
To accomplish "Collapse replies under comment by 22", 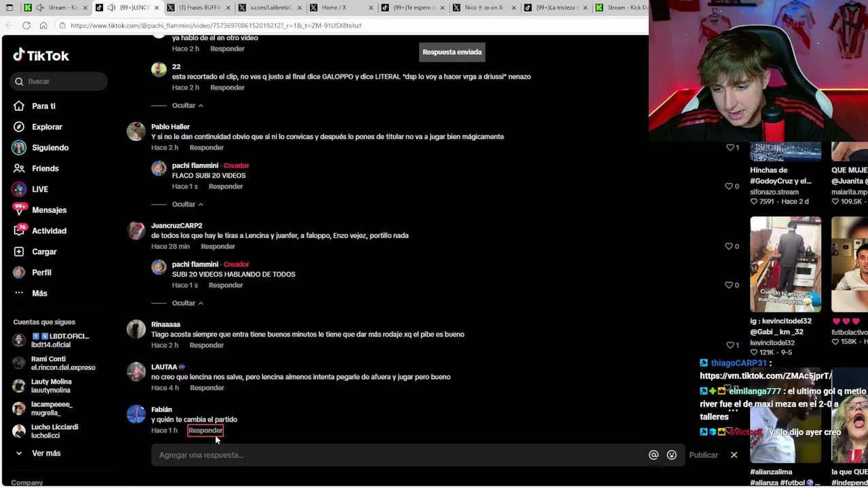I will 187,106.
